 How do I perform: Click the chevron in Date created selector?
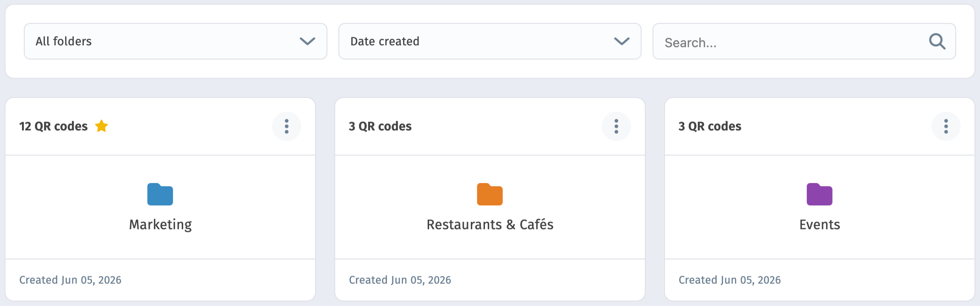pyautogui.click(x=622, y=41)
